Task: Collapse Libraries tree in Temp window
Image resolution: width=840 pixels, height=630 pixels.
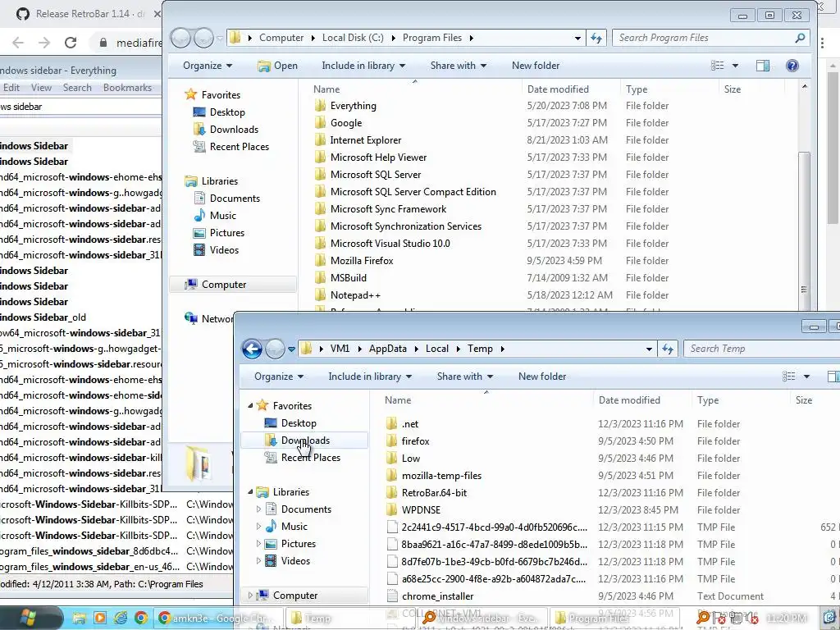Action: (x=250, y=492)
